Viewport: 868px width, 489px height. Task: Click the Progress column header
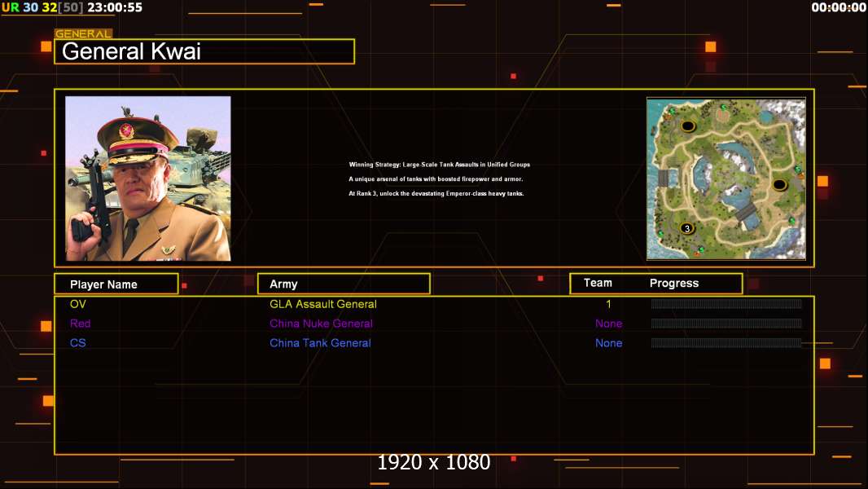tap(673, 283)
